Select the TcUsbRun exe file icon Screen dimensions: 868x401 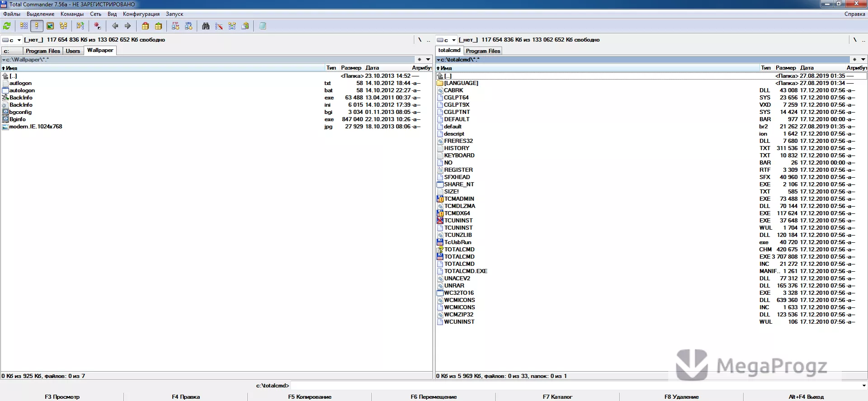click(x=440, y=242)
